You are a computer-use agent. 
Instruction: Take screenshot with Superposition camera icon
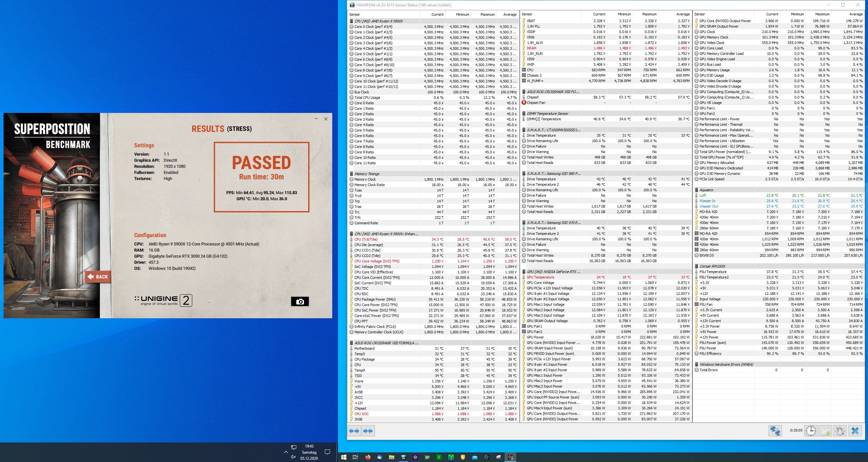click(x=299, y=301)
